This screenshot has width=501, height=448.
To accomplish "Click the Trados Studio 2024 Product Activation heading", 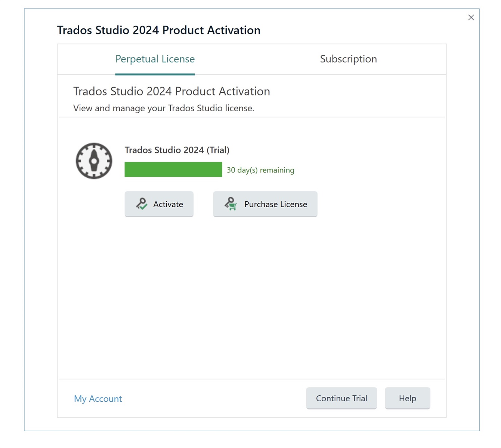I will 158,30.
